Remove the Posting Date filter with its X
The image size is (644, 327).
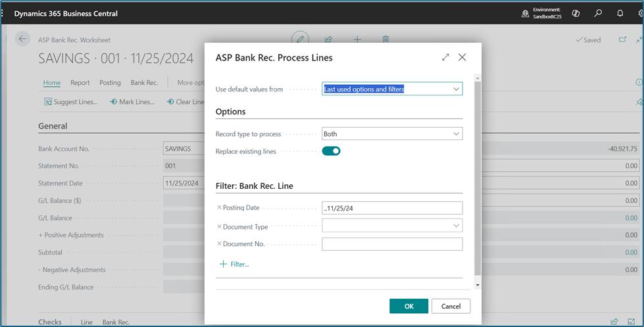tap(219, 207)
